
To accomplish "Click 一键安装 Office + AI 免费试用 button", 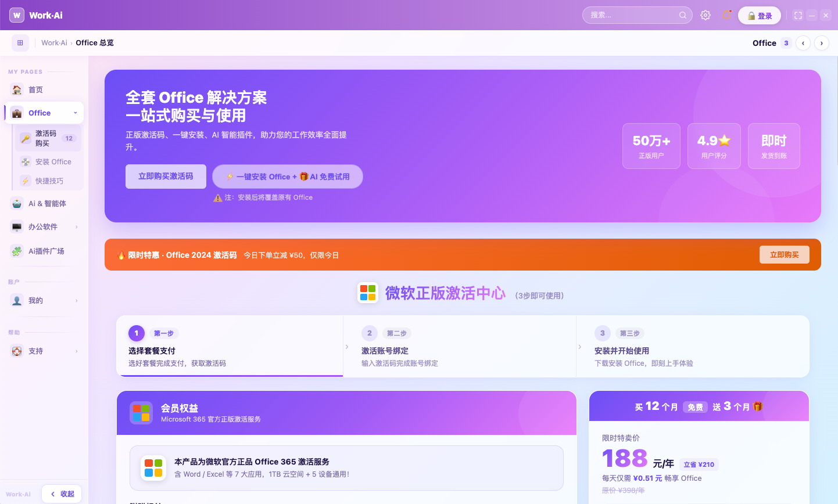I will [x=288, y=177].
